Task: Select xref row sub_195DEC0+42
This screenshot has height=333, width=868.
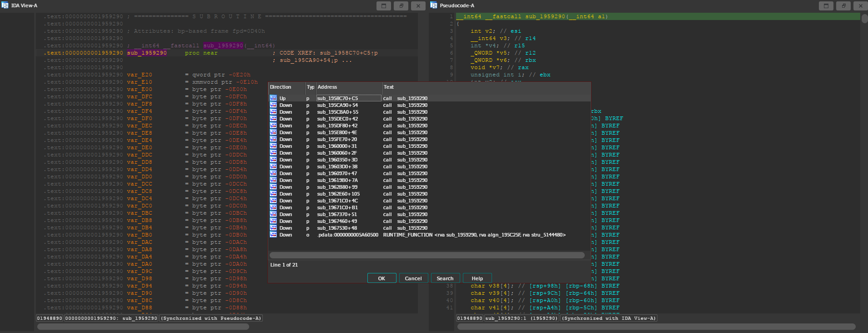Action: tap(430, 119)
